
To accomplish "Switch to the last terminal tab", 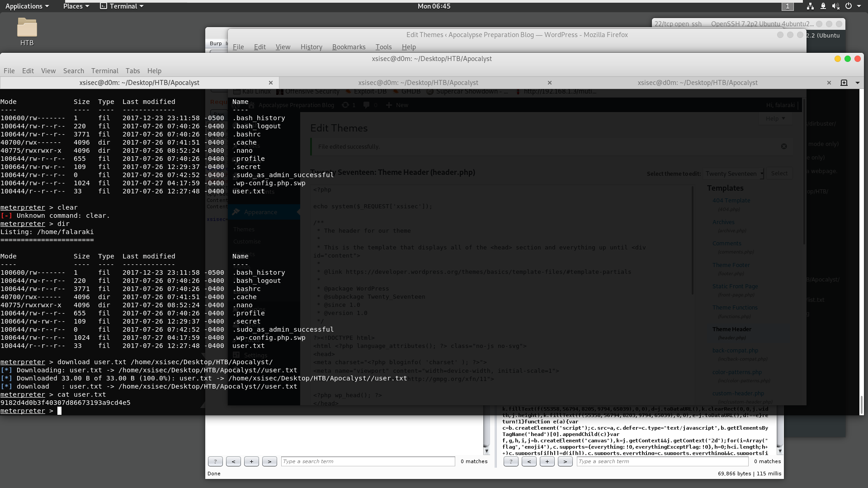I will click(x=698, y=83).
